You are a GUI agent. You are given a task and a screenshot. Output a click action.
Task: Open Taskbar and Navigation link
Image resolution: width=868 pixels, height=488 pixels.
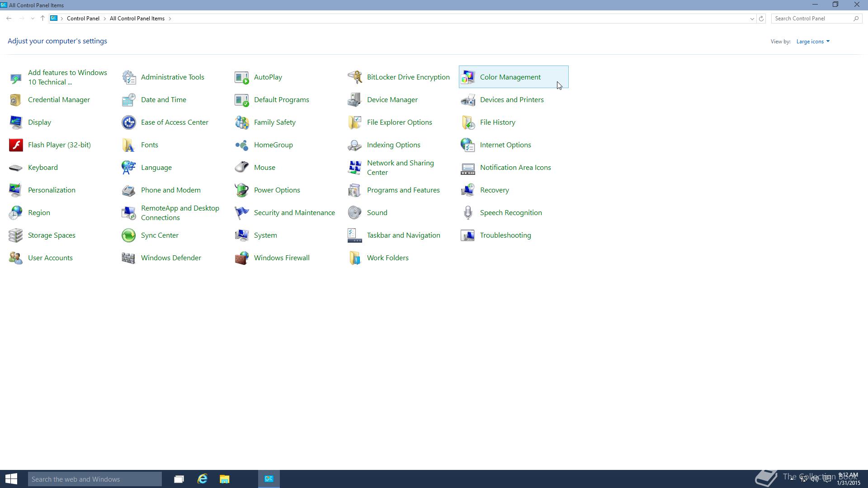pyautogui.click(x=403, y=235)
